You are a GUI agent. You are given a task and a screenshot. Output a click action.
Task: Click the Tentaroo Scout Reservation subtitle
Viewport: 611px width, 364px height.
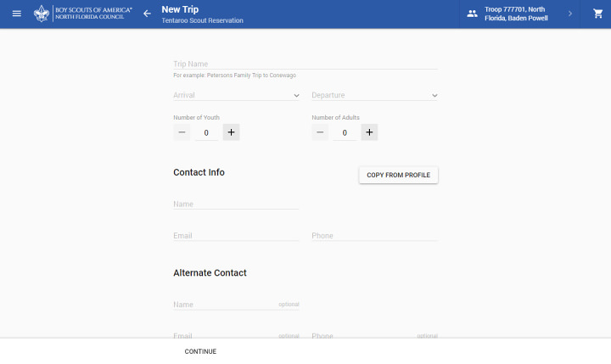pyautogui.click(x=202, y=20)
